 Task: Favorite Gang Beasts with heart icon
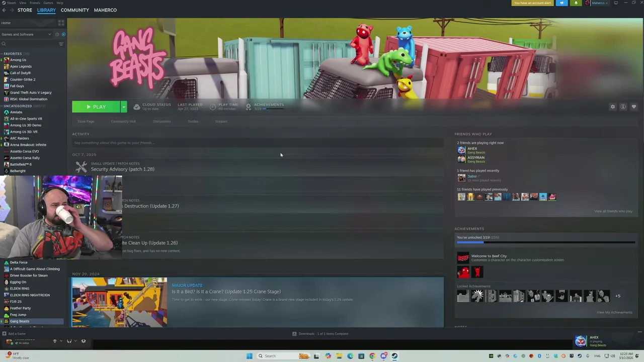click(x=633, y=107)
